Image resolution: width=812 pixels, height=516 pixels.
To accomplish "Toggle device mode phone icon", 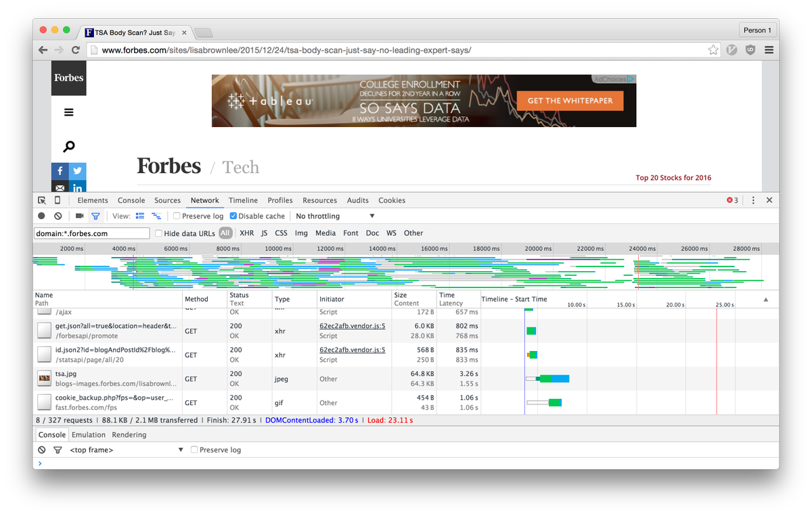I will [58, 200].
